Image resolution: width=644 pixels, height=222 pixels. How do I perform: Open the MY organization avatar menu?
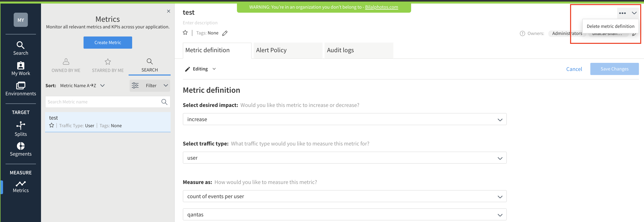(x=21, y=20)
